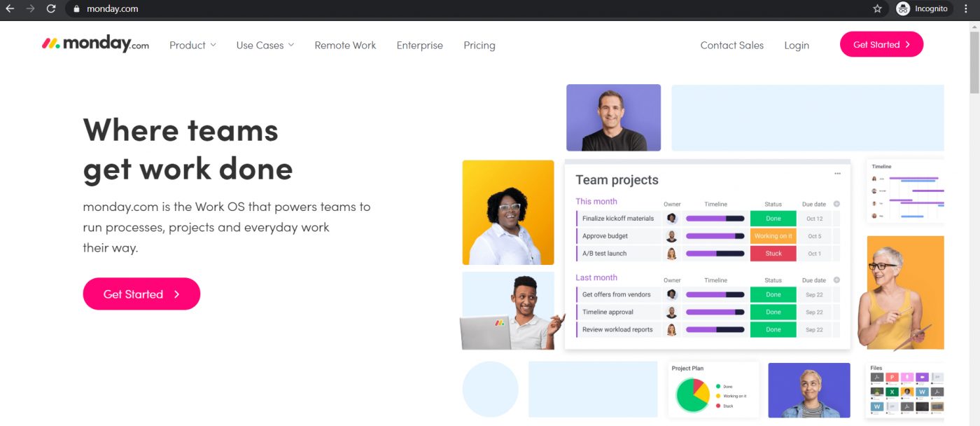Click owner avatar for Finalize kickoff materials

[x=672, y=219]
